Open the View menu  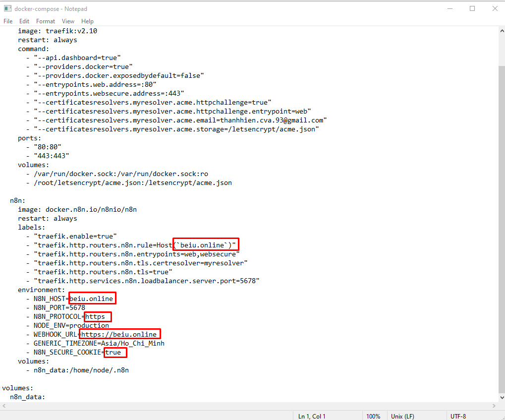(68, 21)
